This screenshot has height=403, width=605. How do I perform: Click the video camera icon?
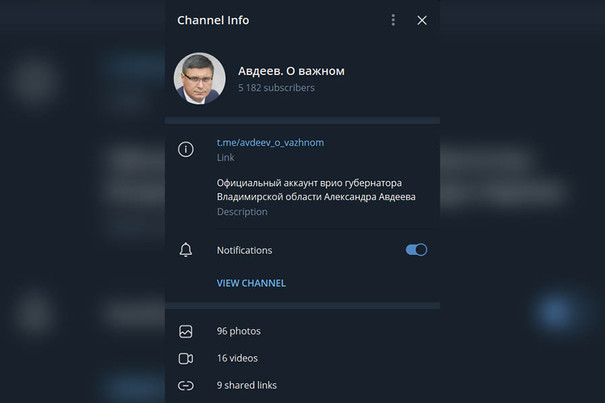coord(186,359)
